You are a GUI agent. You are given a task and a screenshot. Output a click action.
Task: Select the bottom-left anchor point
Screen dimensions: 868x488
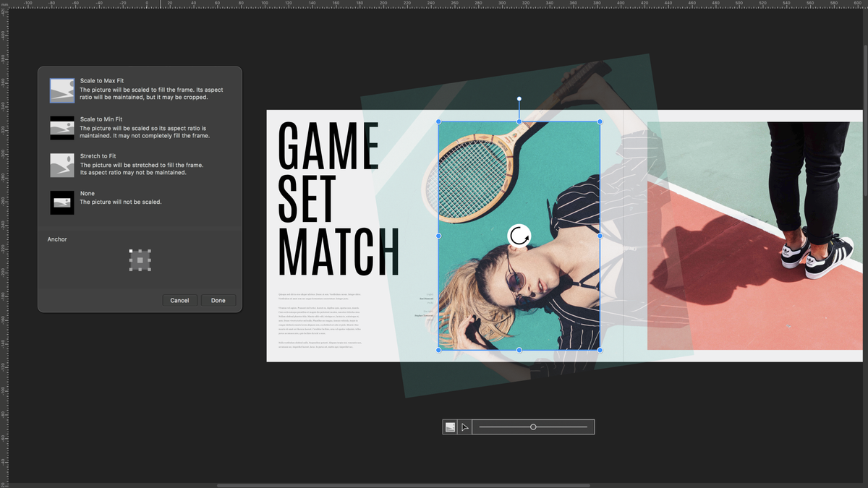pos(130,270)
